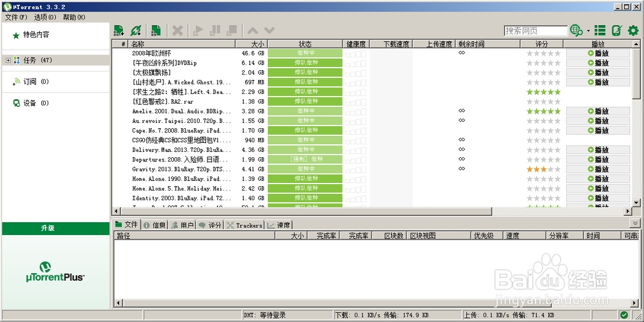Click 播放 button for 2008年欧洲杯
The width and height of the screenshot is (644, 322).
click(598, 53)
